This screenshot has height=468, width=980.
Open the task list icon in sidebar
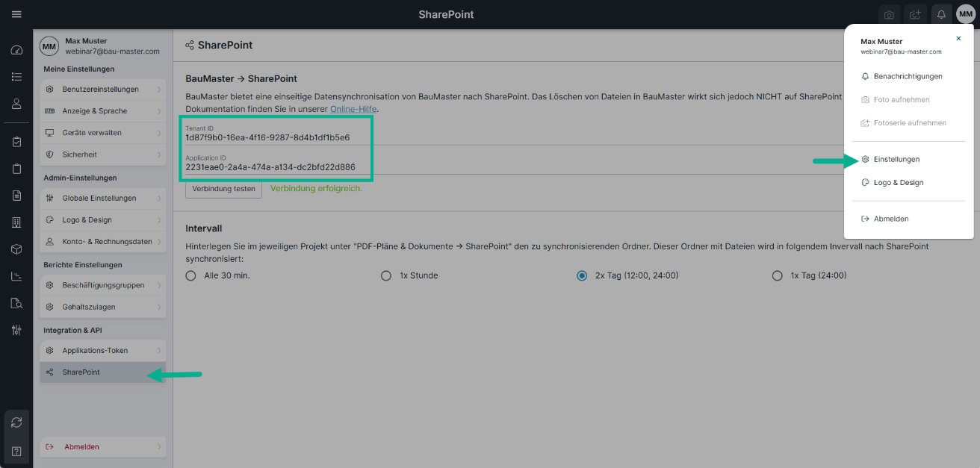16,76
